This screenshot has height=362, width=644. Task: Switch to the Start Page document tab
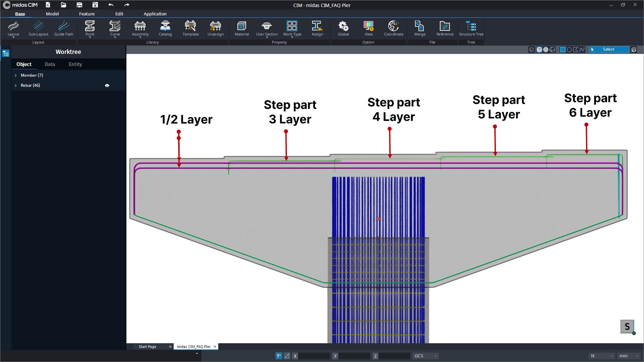[147, 347]
